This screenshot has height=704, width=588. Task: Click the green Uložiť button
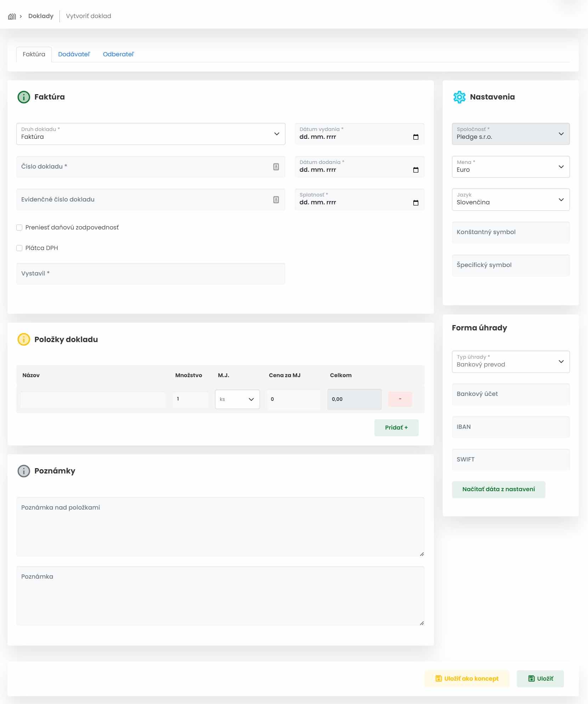click(541, 679)
